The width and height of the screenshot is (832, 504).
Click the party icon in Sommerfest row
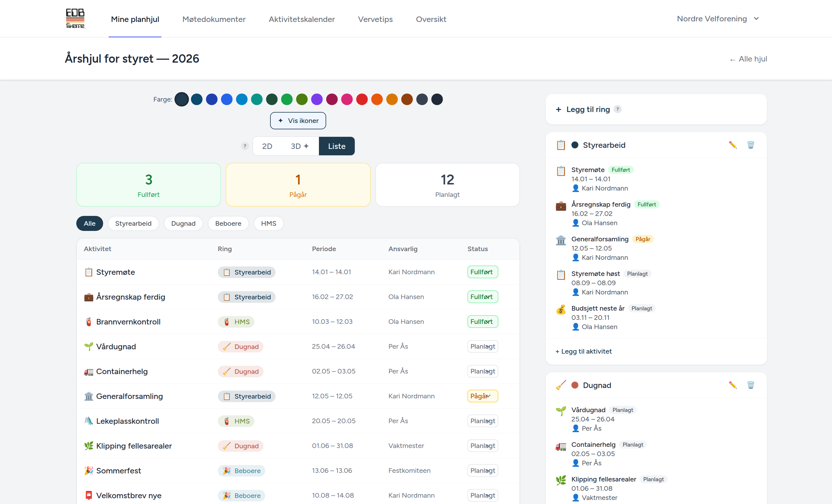point(89,470)
